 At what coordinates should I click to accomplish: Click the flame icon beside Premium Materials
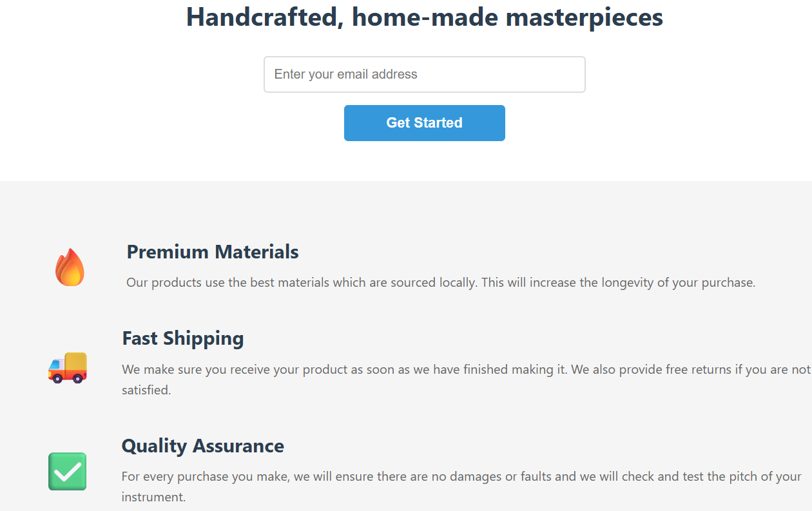coord(70,267)
